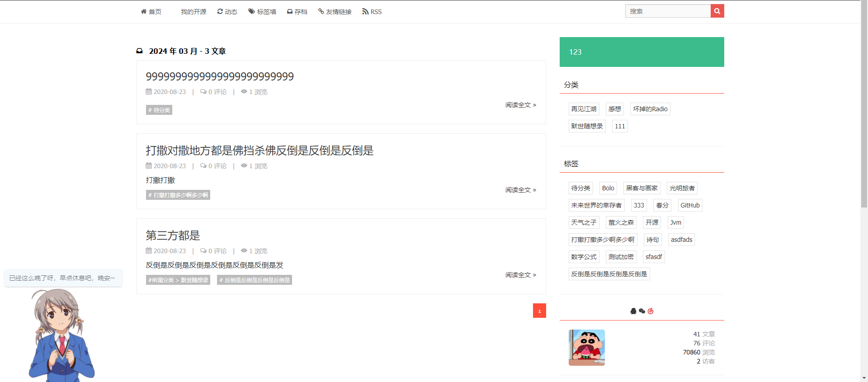Screen dimensions: 868x382
Task: Select the 萤火之森 tag
Action: (621, 222)
